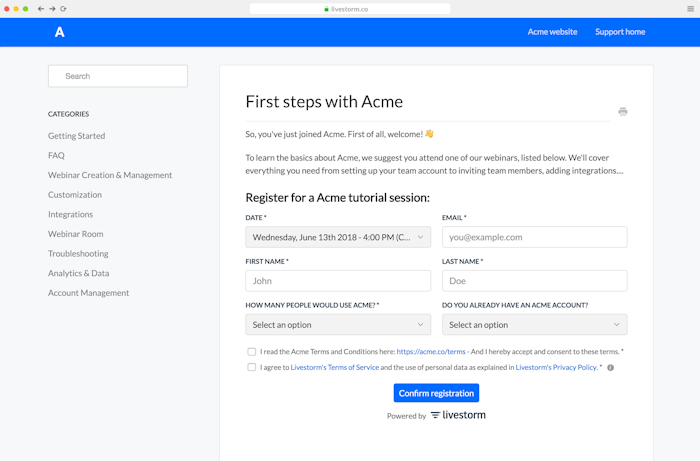Click the Livestorm logo below the button
700x461 pixels.
458,415
